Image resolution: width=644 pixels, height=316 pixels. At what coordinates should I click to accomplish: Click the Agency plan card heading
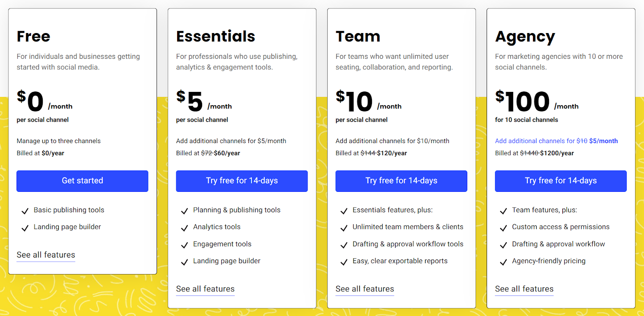point(525,36)
